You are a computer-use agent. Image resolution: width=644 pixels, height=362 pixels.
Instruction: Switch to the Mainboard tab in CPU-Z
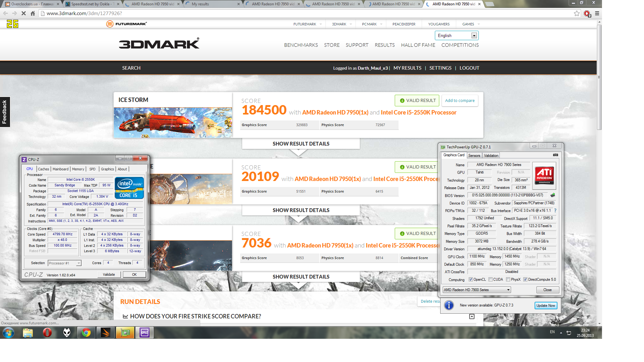61,169
